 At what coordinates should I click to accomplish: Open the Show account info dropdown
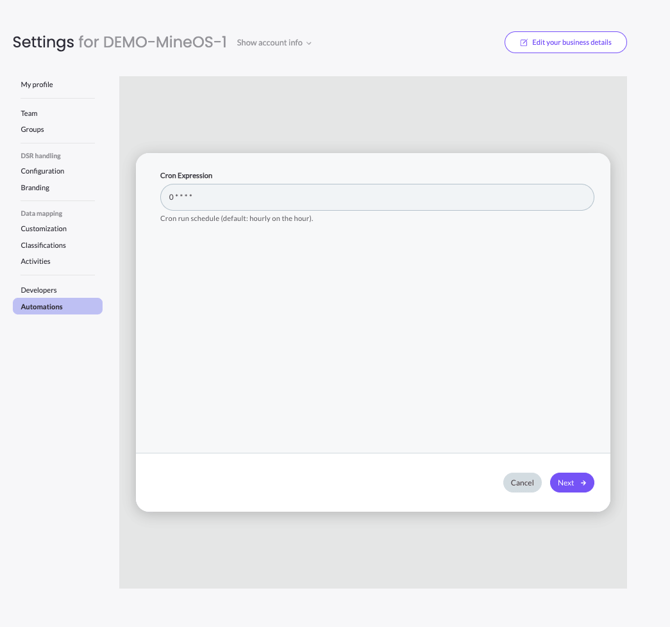[270, 43]
